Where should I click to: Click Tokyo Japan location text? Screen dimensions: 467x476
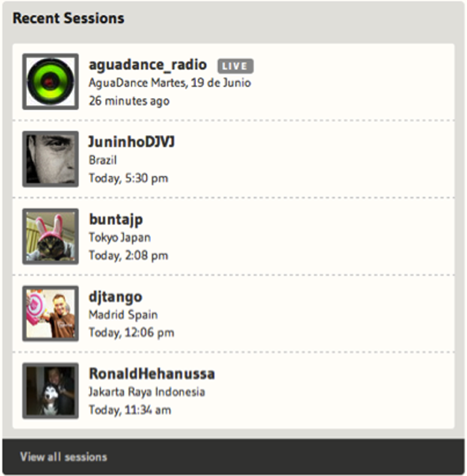click(x=119, y=238)
